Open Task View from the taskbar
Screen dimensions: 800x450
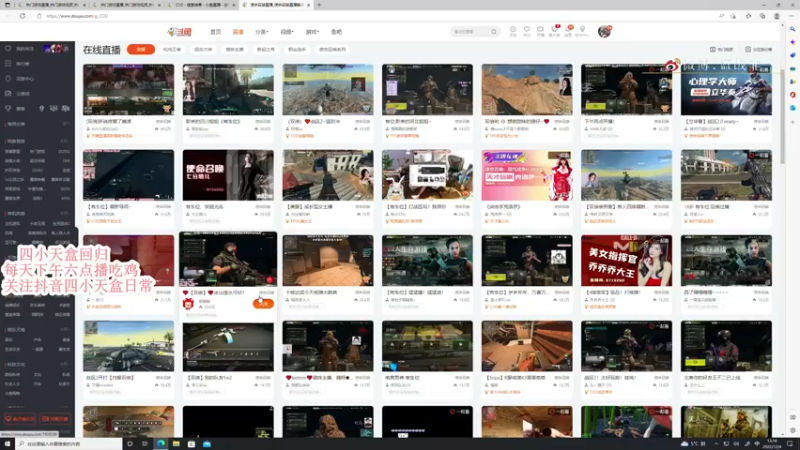pos(145,444)
